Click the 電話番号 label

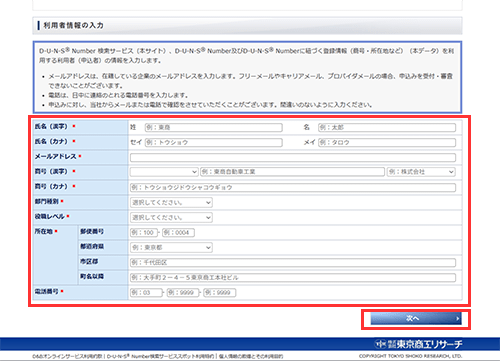pyautogui.click(x=47, y=291)
